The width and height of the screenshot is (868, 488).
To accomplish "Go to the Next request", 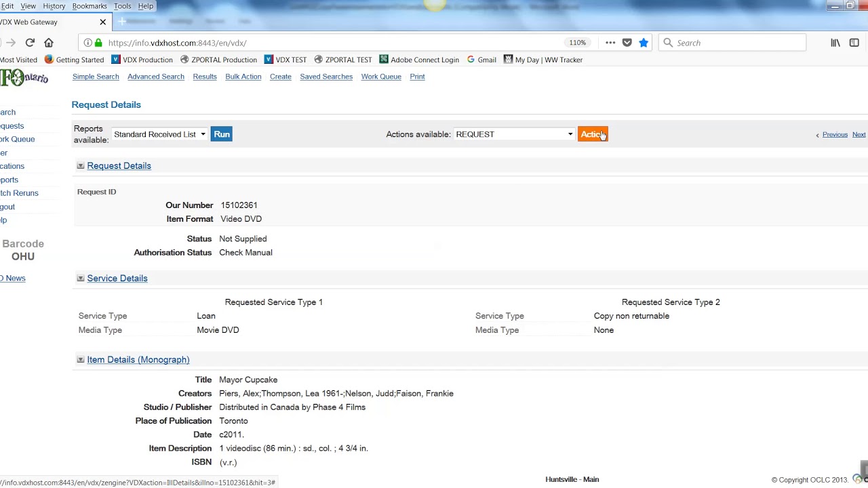I will [859, 135].
